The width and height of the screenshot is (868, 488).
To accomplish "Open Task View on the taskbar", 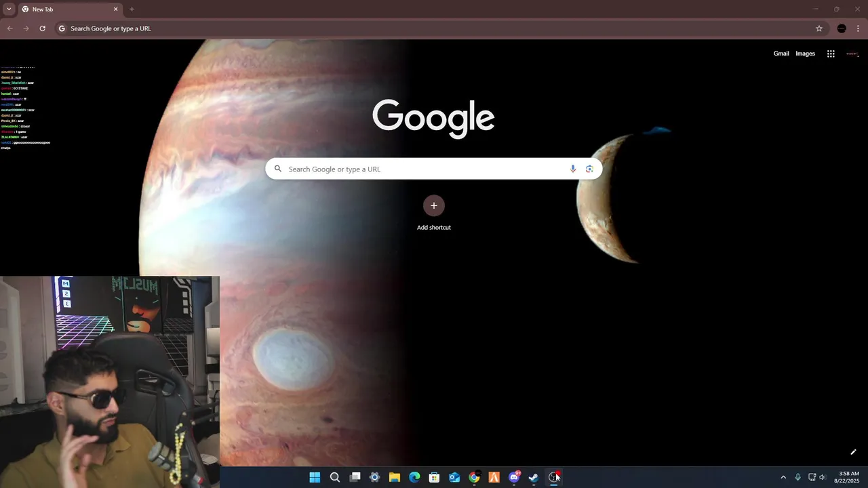I will 355,477.
